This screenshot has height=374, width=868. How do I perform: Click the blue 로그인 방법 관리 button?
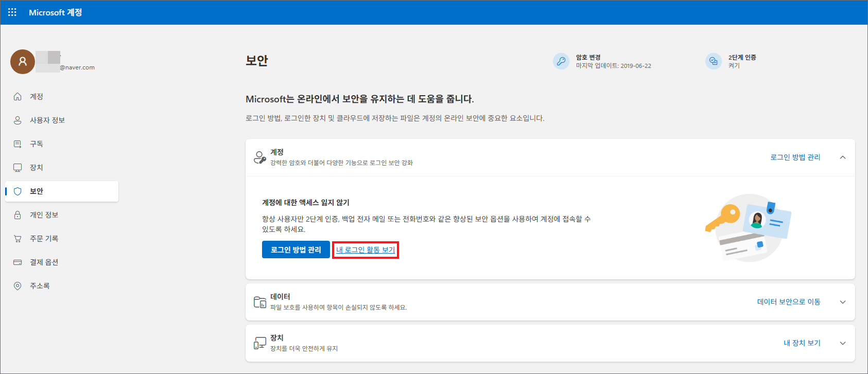(296, 250)
